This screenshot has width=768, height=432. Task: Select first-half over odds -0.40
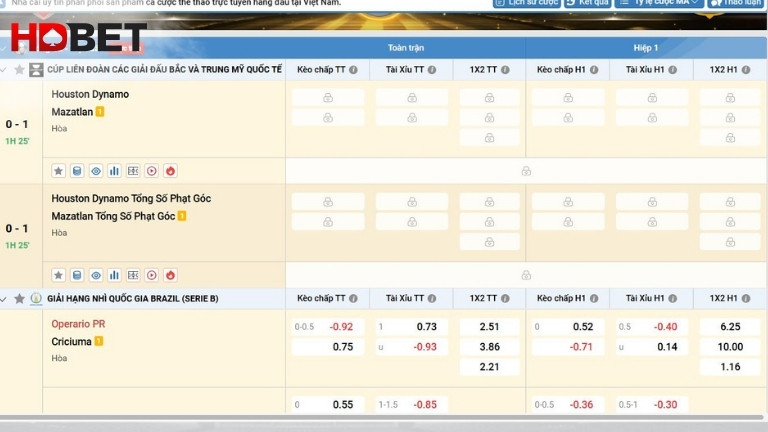(x=652, y=327)
